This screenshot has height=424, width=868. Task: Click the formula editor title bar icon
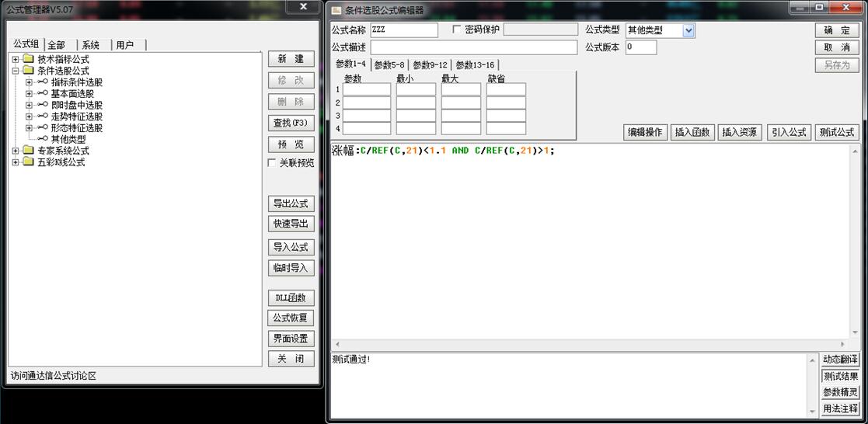tap(336, 10)
